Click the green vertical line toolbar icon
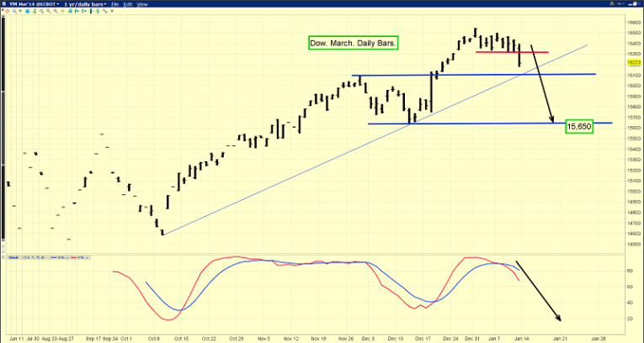Image resolution: width=644 pixels, height=343 pixels. tap(98, 11)
